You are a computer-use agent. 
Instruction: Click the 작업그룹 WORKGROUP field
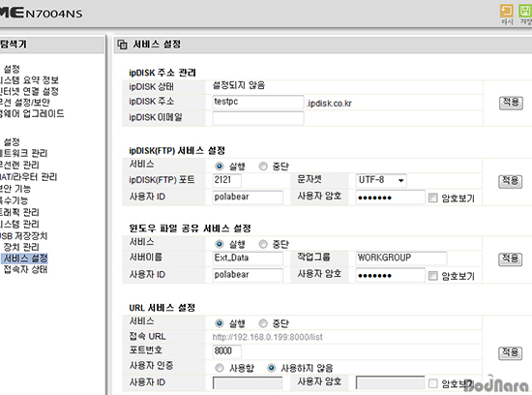click(401, 258)
